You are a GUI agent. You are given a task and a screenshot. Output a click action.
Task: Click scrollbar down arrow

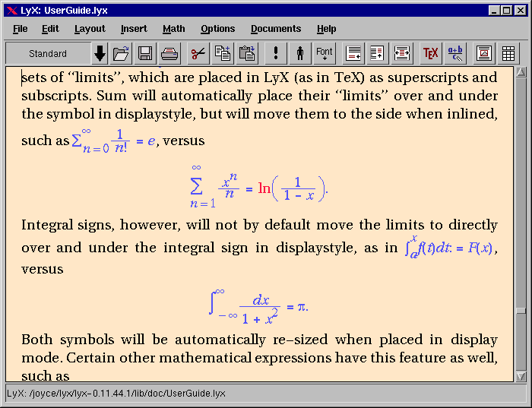coord(521,376)
